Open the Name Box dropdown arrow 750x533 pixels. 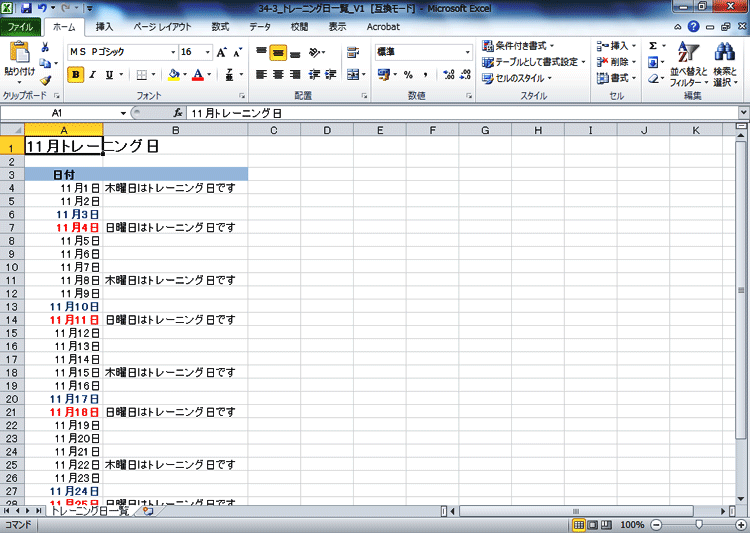click(x=123, y=113)
